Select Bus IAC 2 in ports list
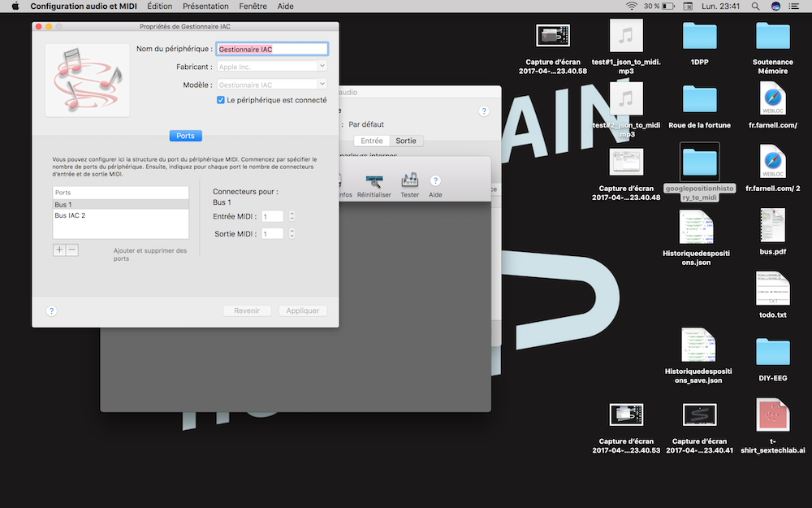 click(x=70, y=215)
